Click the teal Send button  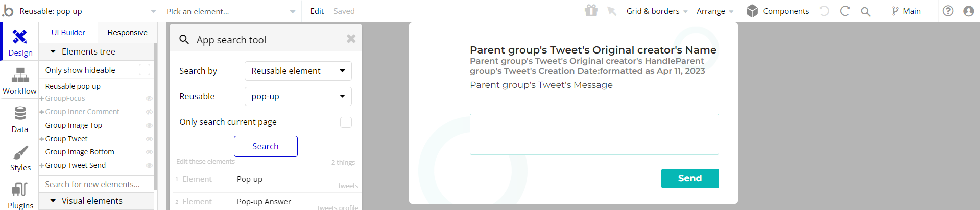pyautogui.click(x=690, y=178)
